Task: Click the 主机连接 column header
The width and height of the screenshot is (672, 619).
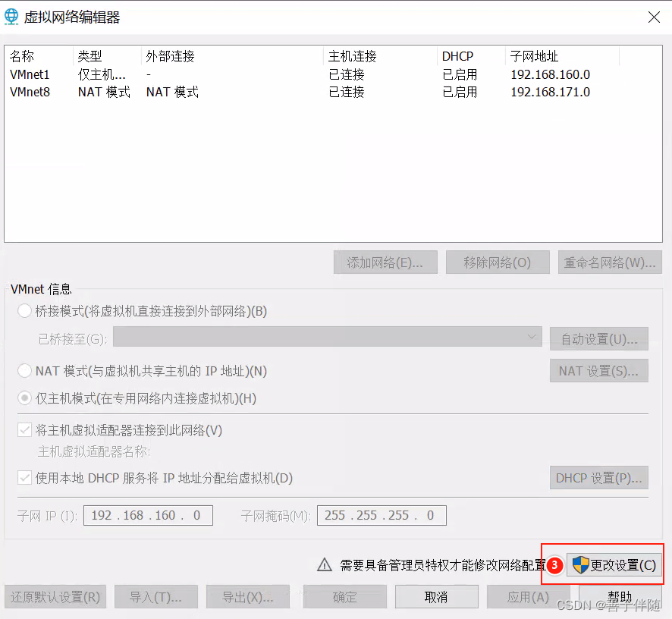Action: point(381,56)
